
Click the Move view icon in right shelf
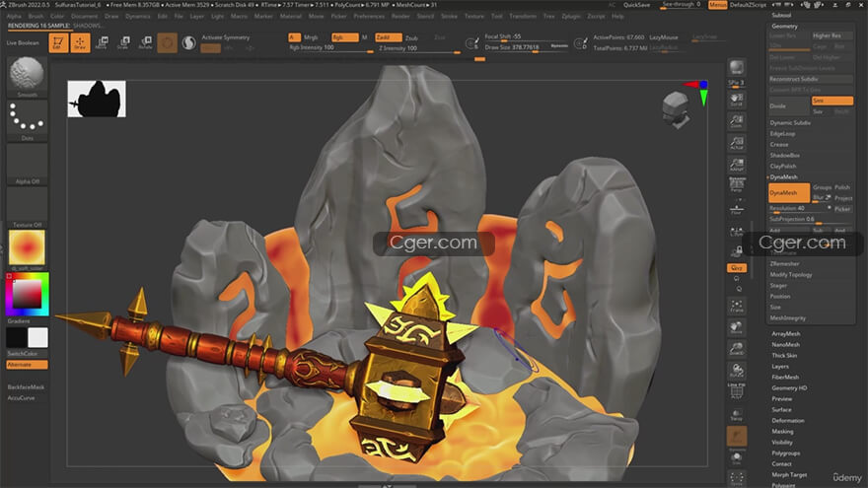point(736,327)
